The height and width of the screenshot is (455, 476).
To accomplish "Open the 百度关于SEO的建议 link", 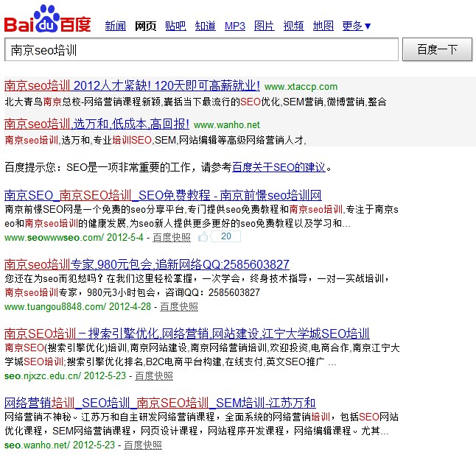I will pos(279,167).
